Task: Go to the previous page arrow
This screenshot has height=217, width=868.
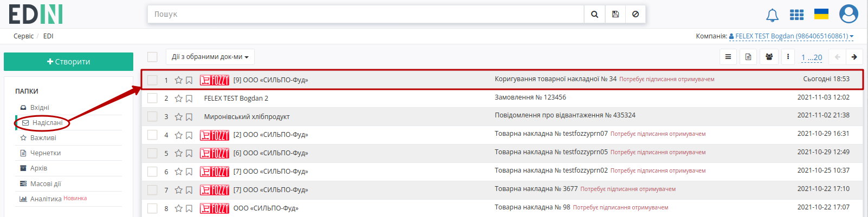Action: point(838,57)
